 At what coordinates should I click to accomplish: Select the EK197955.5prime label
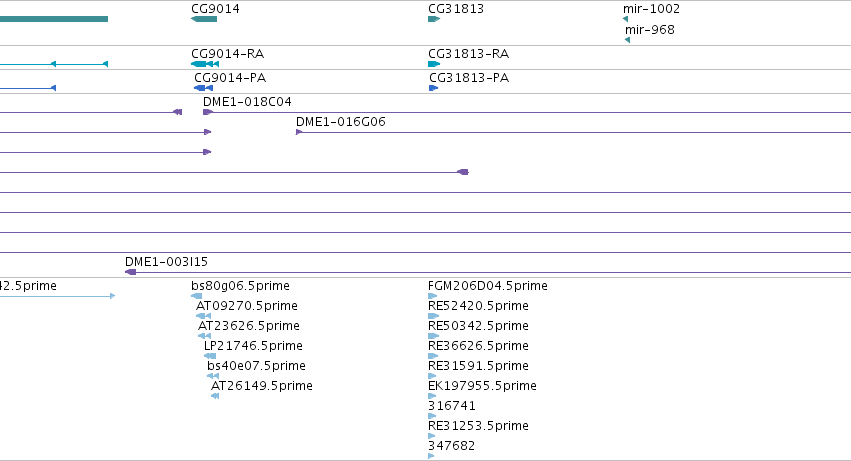tap(482, 386)
